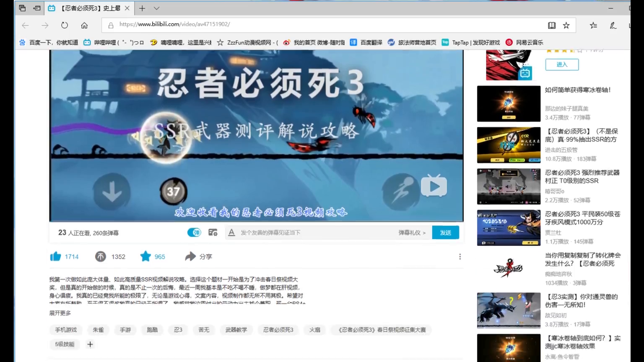The width and height of the screenshot is (644, 362).
Task: Select the 朱雀 tag
Action: (98, 330)
